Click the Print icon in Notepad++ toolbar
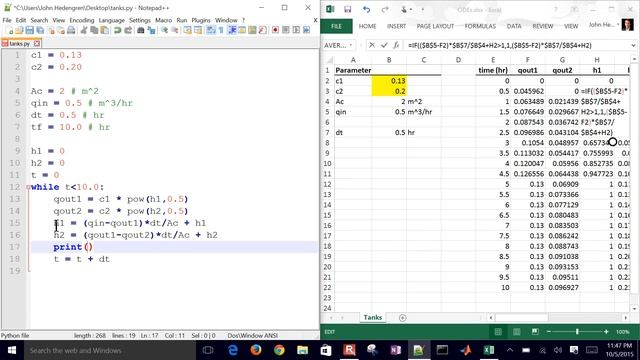The height and width of the screenshot is (360, 640). coord(71,30)
